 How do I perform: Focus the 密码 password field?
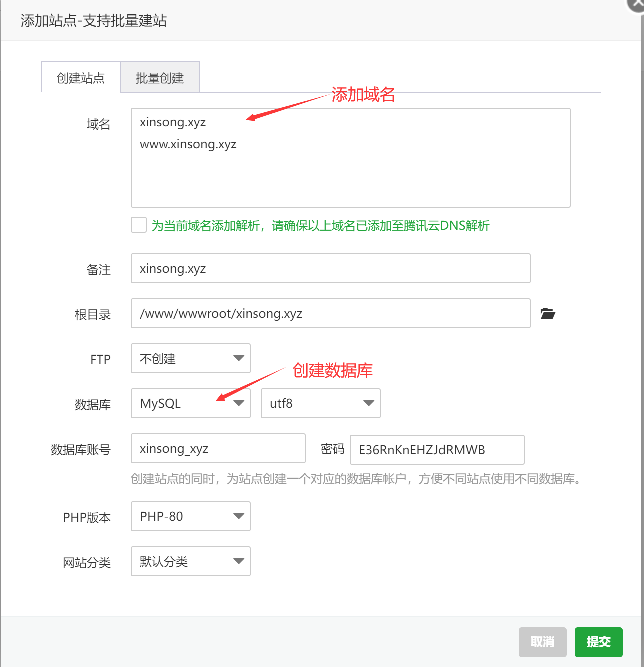437,450
